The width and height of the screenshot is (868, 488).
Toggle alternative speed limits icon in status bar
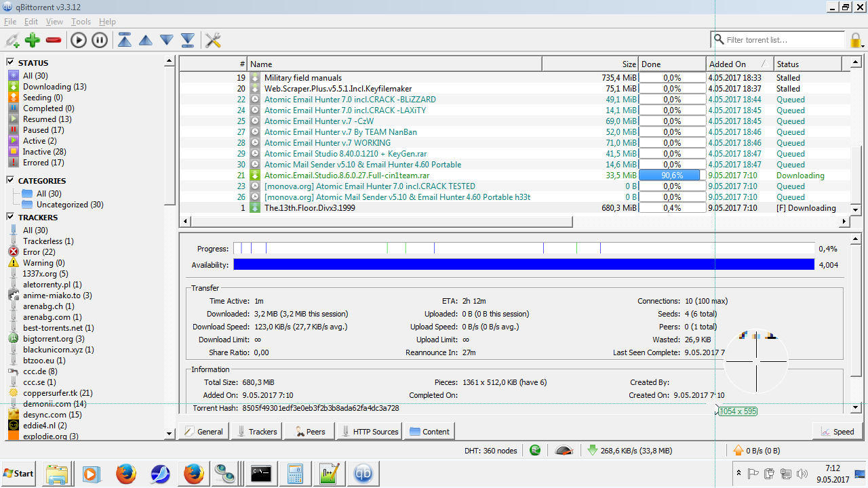563,451
